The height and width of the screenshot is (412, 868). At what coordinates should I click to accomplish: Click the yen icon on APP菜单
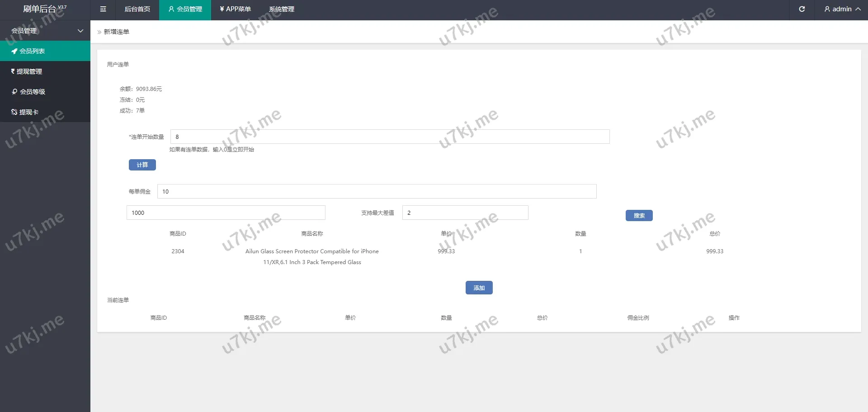pyautogui.click(x=222, y=9)
